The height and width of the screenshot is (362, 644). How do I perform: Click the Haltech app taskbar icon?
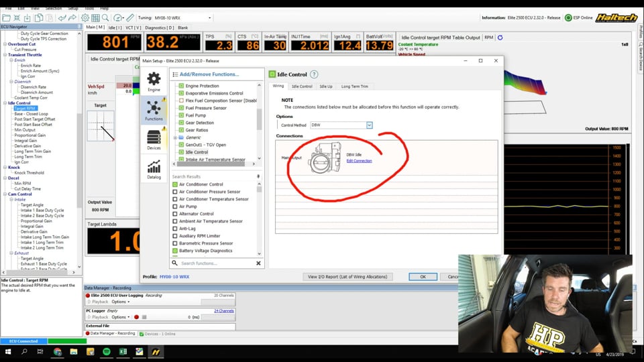tap(156, 352)
